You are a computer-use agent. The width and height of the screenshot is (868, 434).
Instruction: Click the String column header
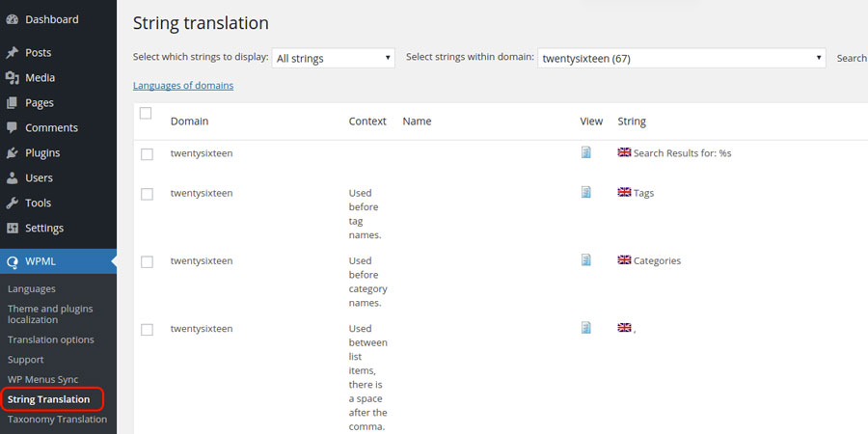[632, 122]
